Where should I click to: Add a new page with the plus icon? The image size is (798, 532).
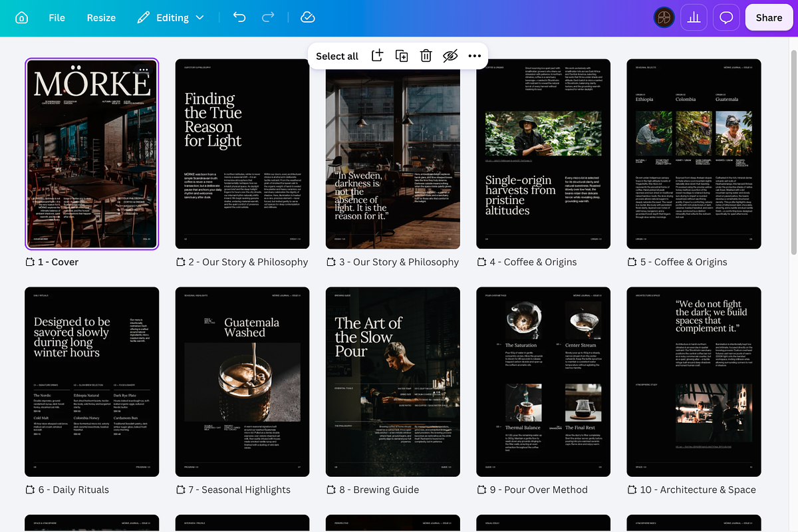pyautogui.click(x=377, y=56)
